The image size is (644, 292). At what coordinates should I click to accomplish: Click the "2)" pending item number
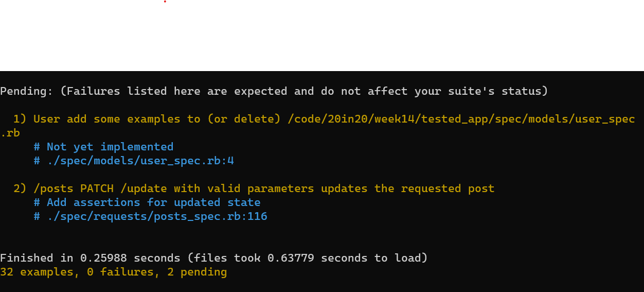(20, 188)
